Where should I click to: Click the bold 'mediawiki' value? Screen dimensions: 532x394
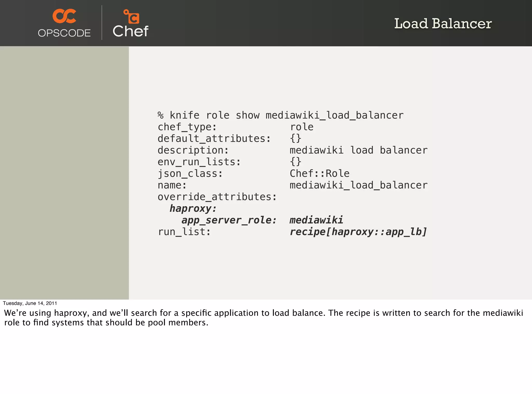(316, 220)
